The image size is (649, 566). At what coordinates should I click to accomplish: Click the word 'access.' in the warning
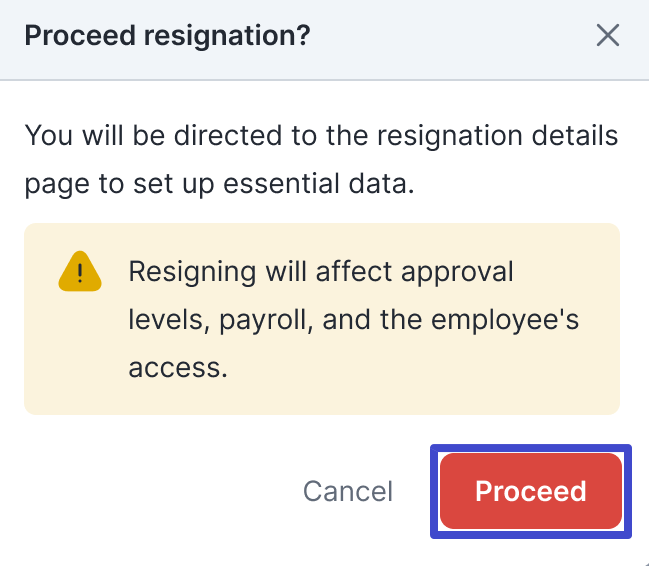tap(178, 368)
